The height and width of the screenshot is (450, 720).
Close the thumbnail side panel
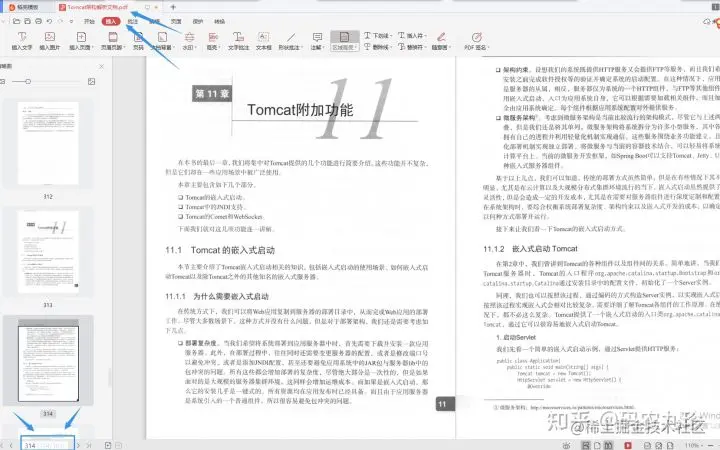(x=101, y=67)
